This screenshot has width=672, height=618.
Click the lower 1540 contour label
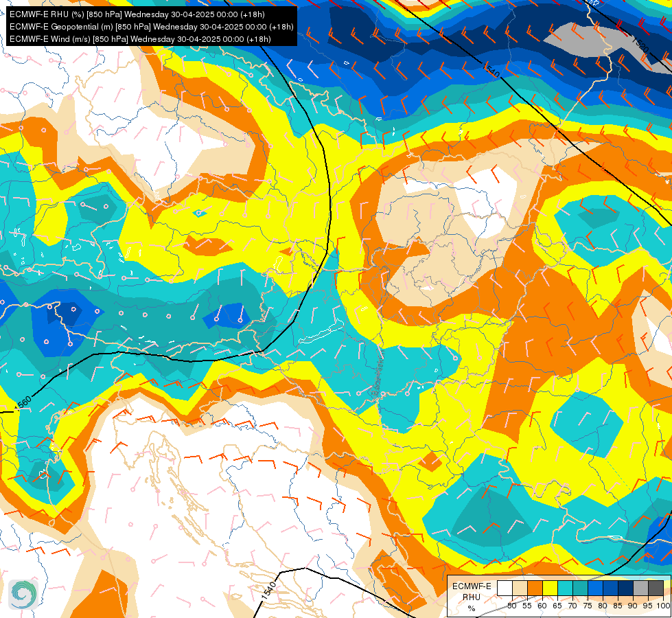click(x=268, y=591)
